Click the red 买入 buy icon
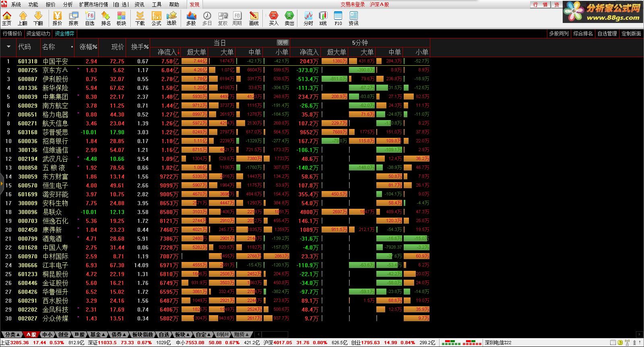 point(274,19)
